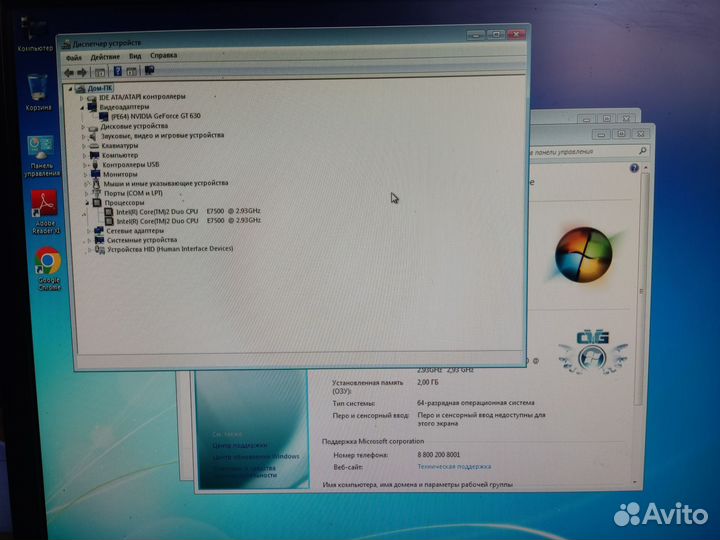Expand the Сетевые адаптеры node
This screenshot has height=540, width=720.
(89, 231)
